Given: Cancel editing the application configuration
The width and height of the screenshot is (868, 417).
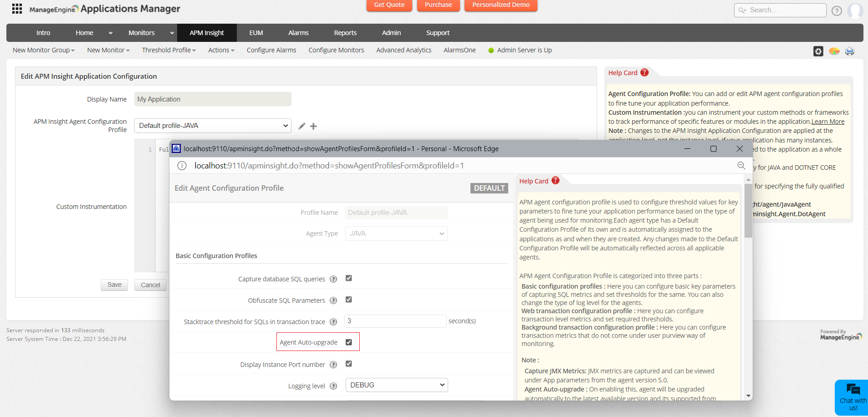Looking at the screenshot, I should click(150, 285).
